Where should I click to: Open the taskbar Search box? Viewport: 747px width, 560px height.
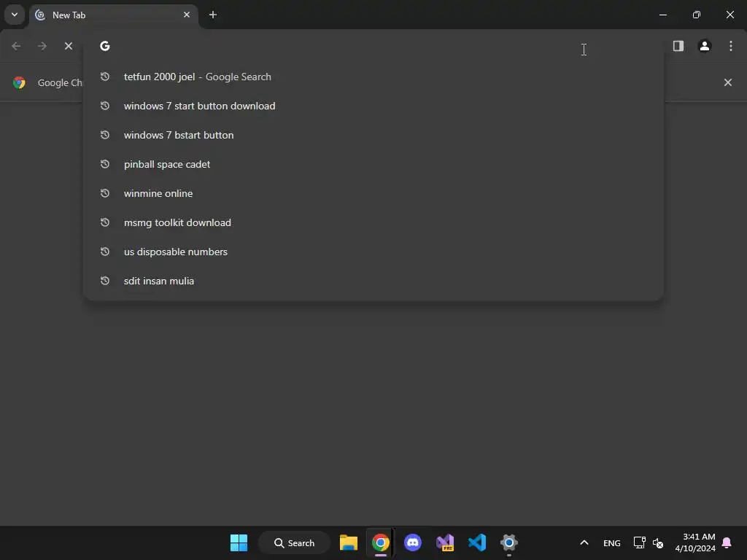pyautogui.click(x=295, y=542)
